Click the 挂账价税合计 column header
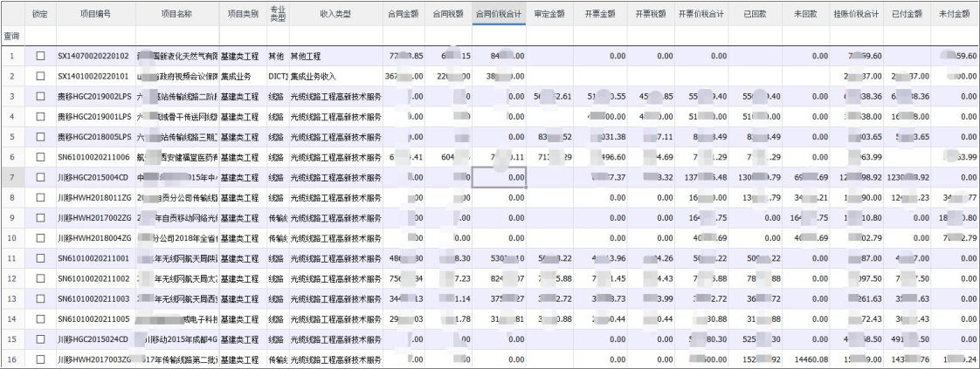 (856, 14)
